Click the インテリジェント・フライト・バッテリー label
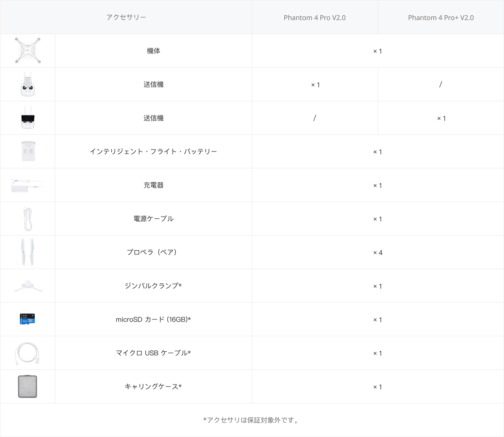The width and height of the screenshot is (504, 437). click(153, 152)
